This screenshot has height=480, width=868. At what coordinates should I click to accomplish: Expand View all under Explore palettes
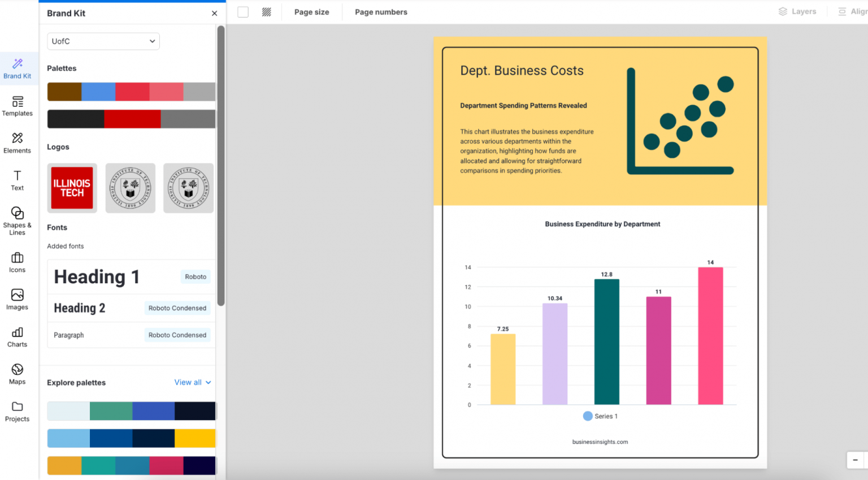[192, 382]
